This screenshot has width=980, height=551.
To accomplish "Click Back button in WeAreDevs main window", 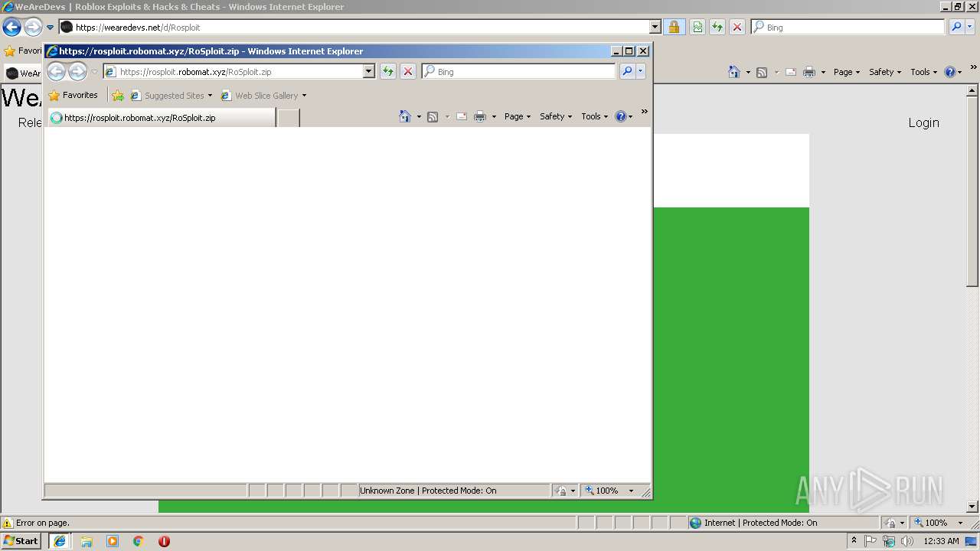I will click(11, 27).
